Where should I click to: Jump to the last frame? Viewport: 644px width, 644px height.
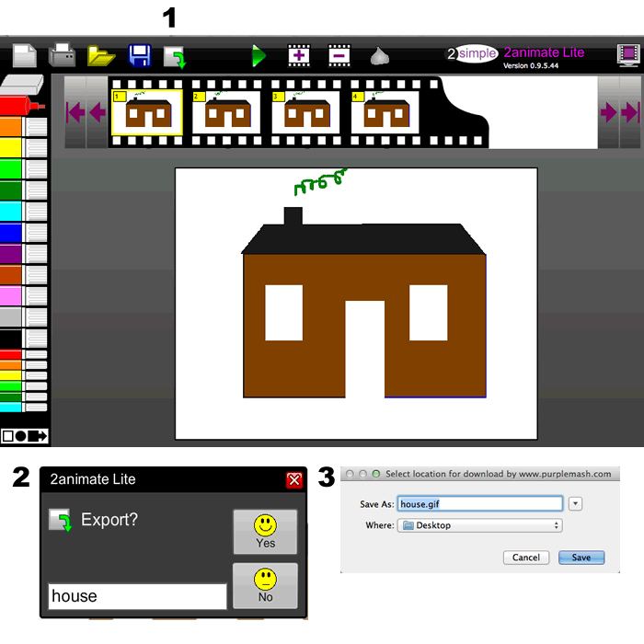630,112
